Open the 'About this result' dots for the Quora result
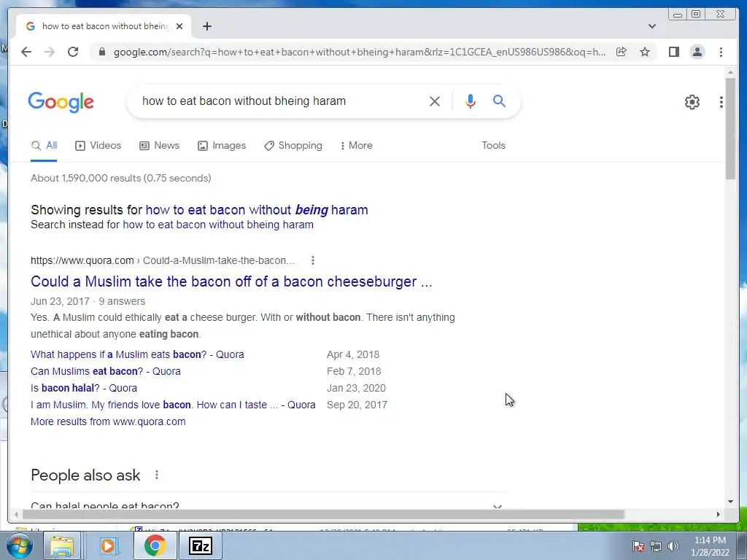Image resolution: width=747 pixels, height=560 pixels. (312, 260)
